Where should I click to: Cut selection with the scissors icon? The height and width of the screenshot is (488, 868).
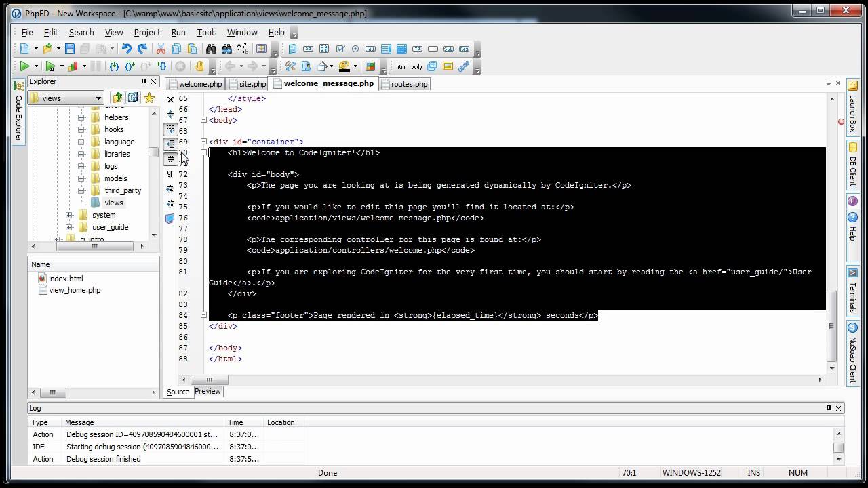coord(161,49)
